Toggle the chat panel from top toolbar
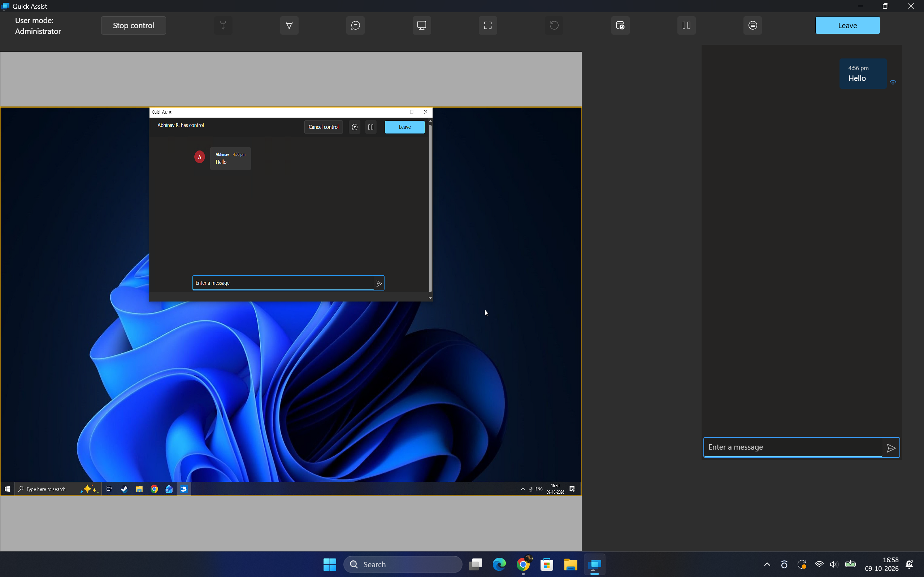 click(355, 25)
